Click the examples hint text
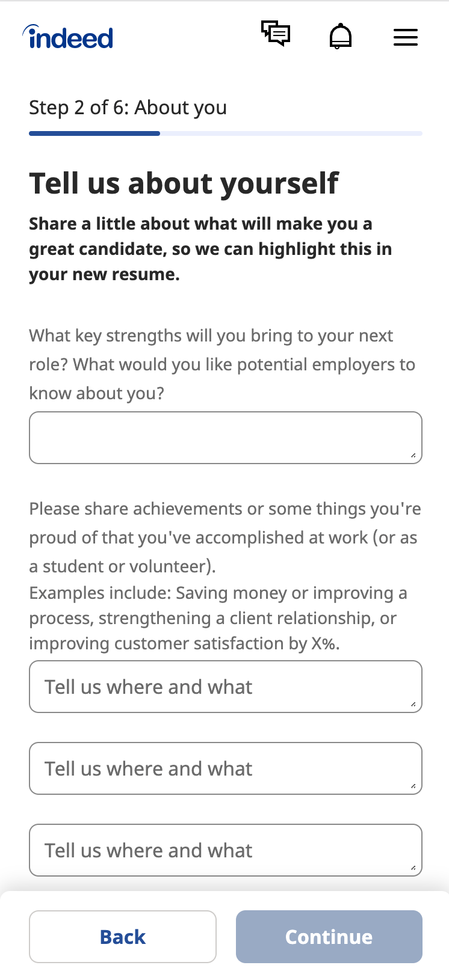The height and width of the screenshot is (980, 449). pos(217,618)
